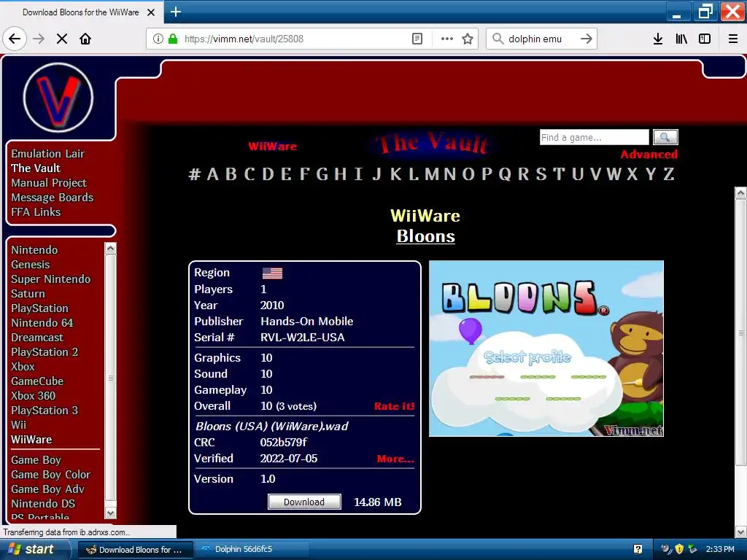Click the vault search magnifier button
747x560 pixels.
coord(665,137)
